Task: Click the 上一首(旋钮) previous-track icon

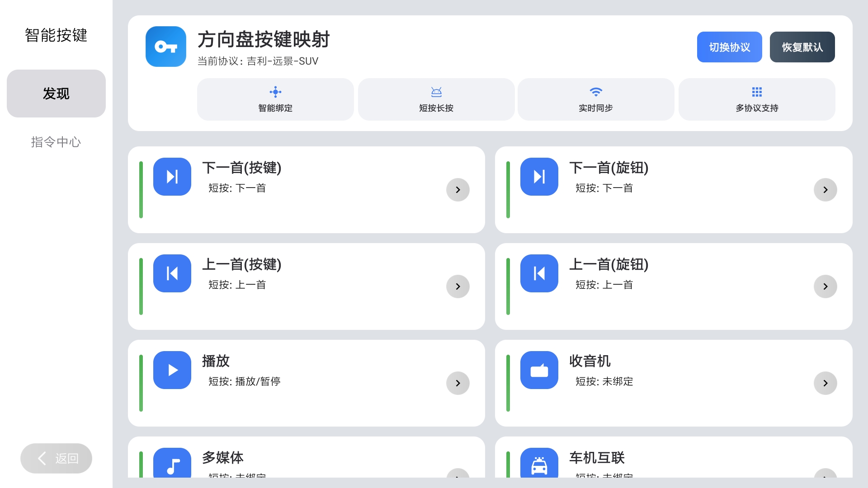Action: [x=539, y=273]
